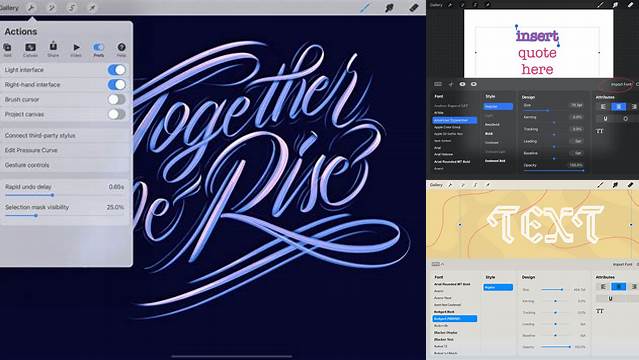This screenshot has width=639, height=360.
Task: Open Gesture controls
Action: coord(65,165)
